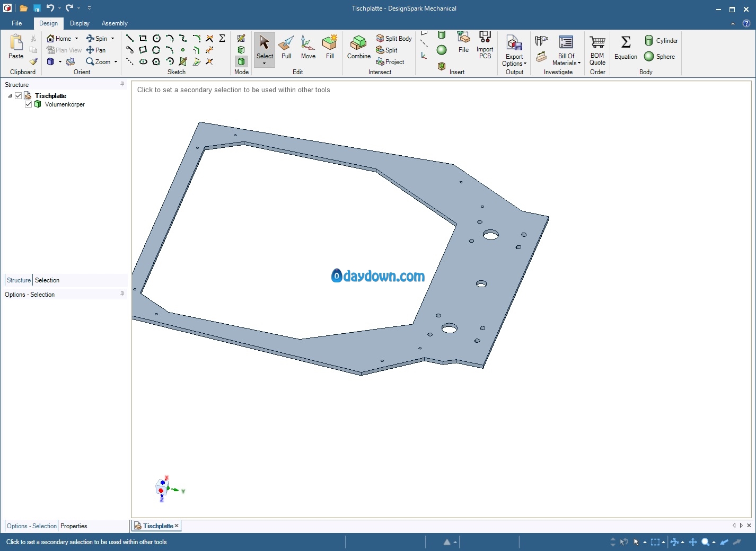Toggle Tischplatte visibility checkbox

[18, 95]
